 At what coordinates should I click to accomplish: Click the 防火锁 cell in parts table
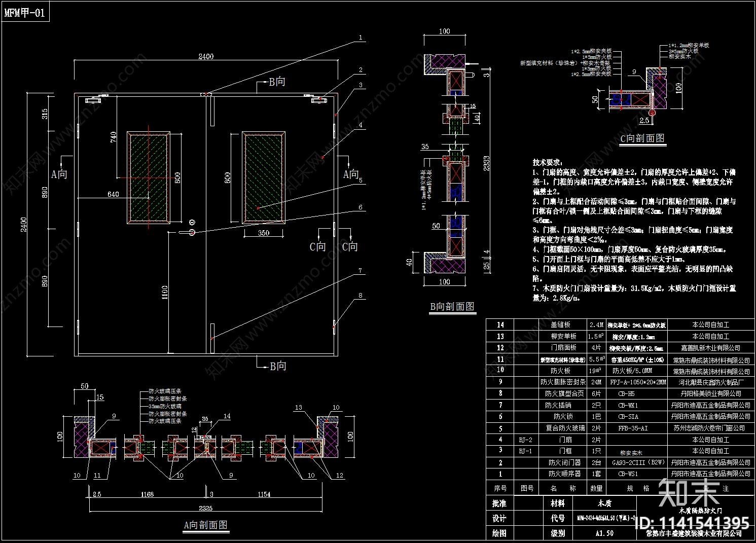562,416
